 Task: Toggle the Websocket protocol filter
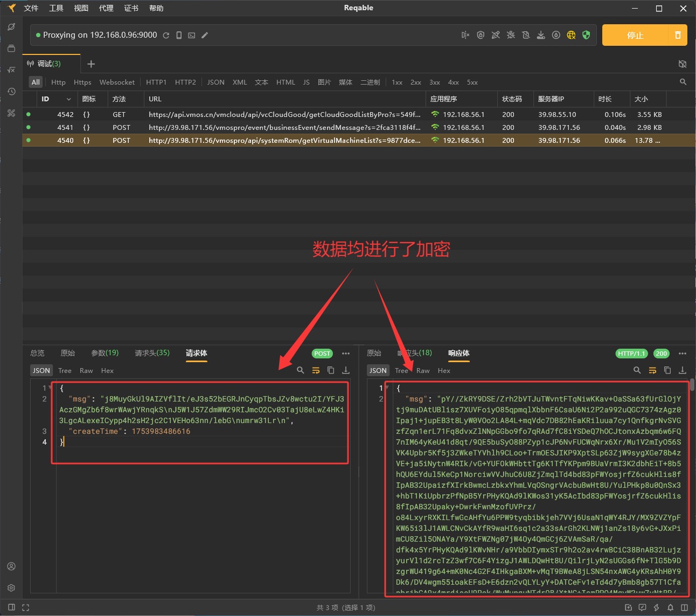117,82
